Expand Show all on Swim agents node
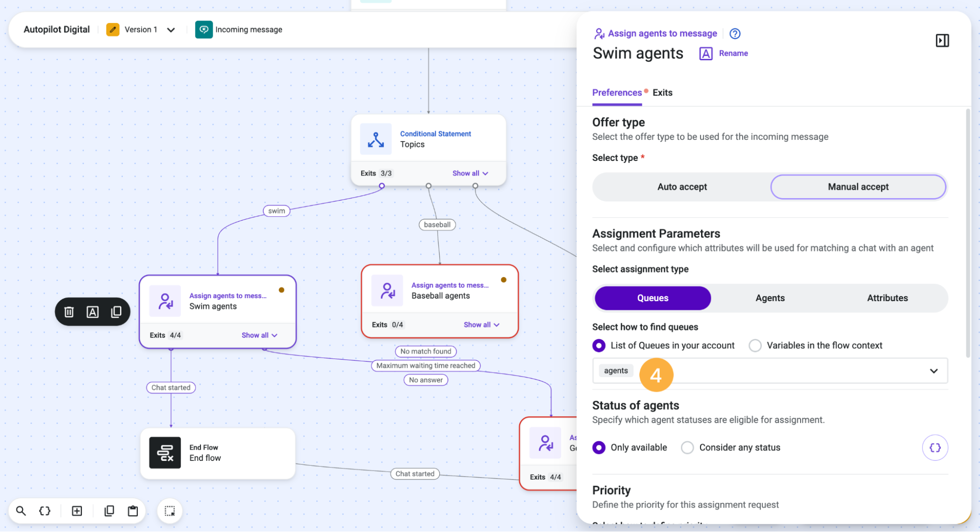Viewport: 980px width, 532px height. coord(259,335)
